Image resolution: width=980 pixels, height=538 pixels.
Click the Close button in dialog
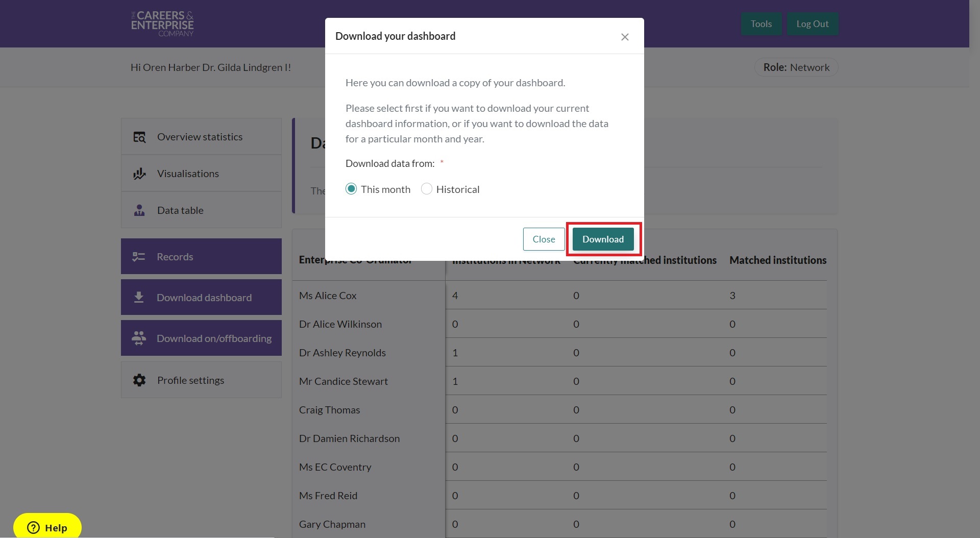click(x=544, y=239)
